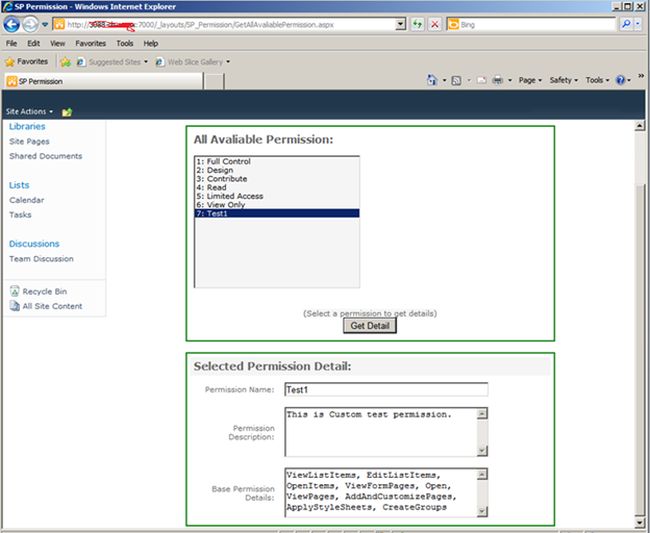Click Permission Description text area
This screenshot has width=650, height=533.
click(386, 432)
